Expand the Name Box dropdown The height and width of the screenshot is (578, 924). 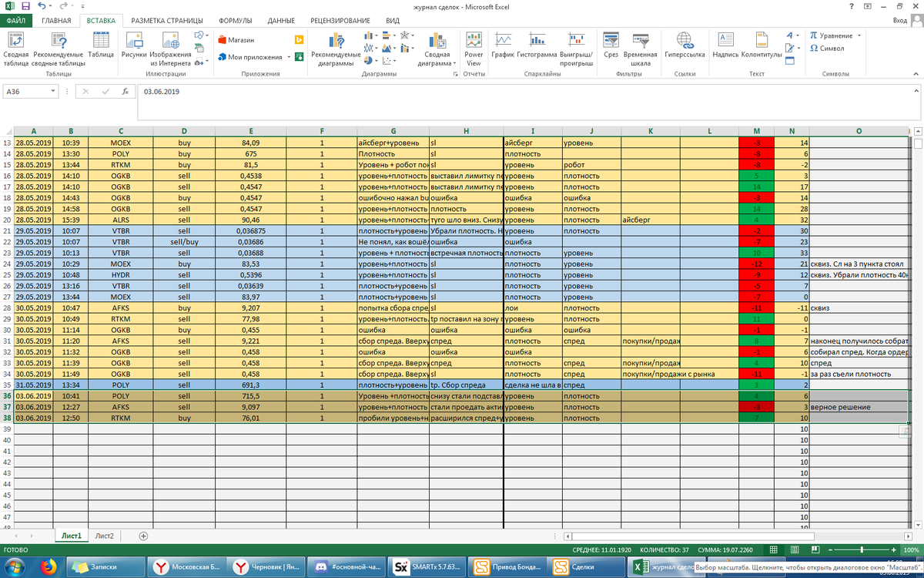pyautogui.click(x=53, y=91)
